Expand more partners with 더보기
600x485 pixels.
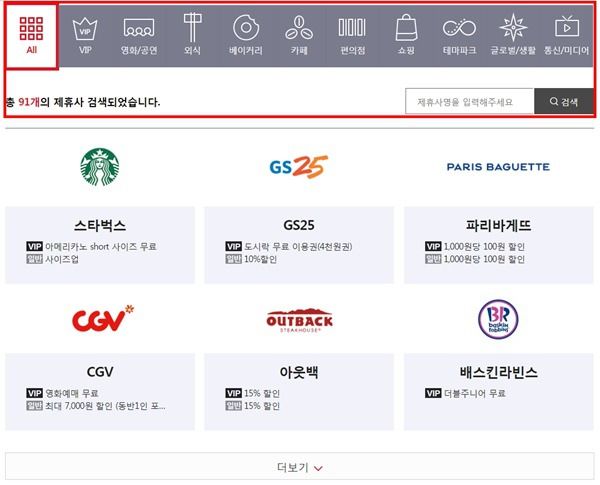(300, 467)
